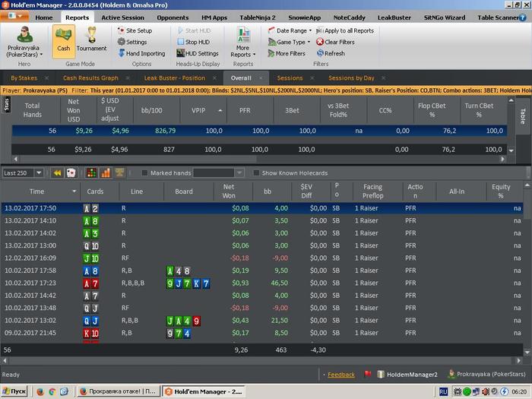Open the TableNinja 2 tab

click(258, 17)
